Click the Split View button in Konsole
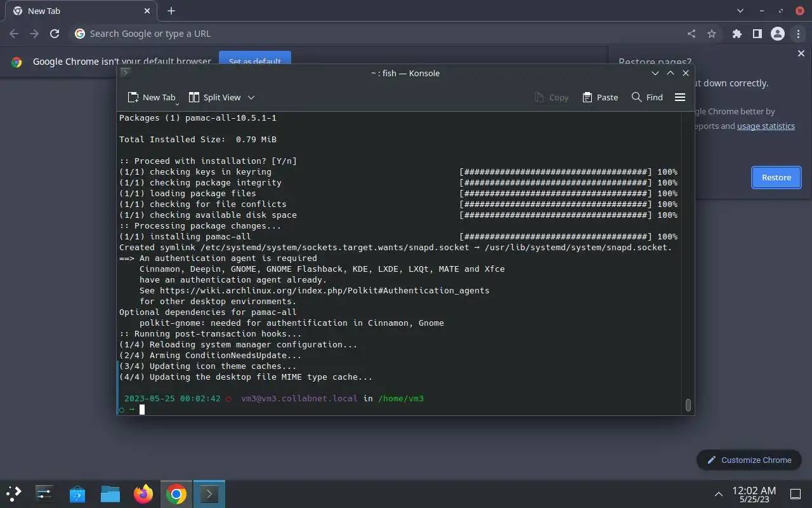Viewport: 812px width, 508px height. pos(215,97)
